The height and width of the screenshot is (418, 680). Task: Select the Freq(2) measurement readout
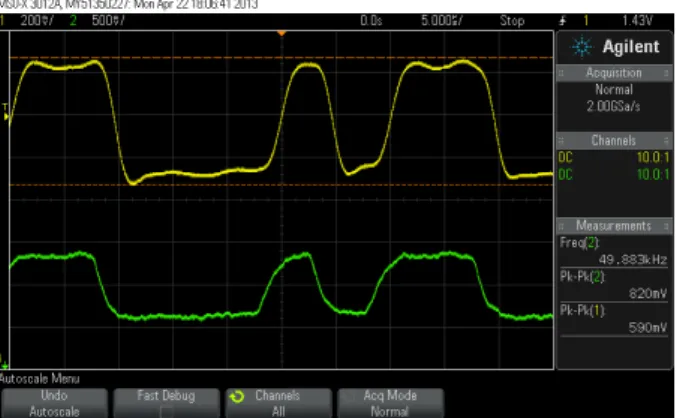(614, 251)
